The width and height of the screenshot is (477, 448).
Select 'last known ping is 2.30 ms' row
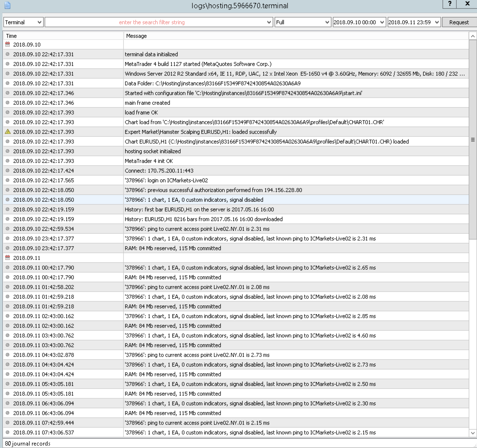click(236, 403)
